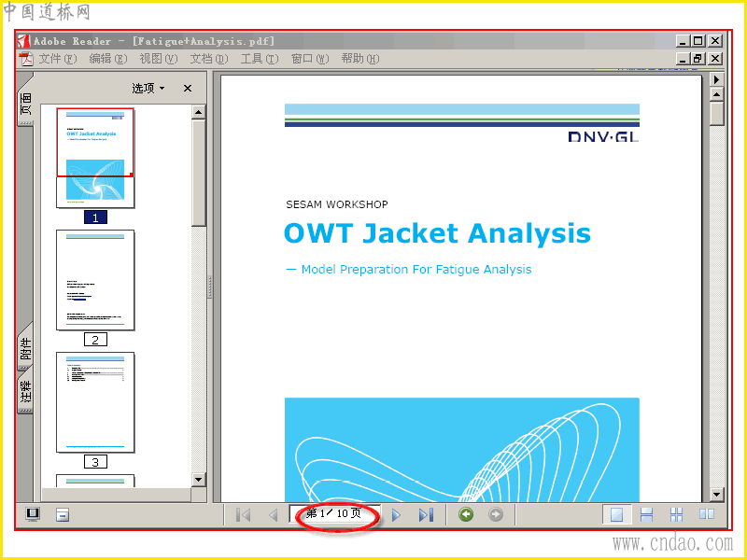Advance to next page arrow
This screenshot has width=747, height=560.
[396, 515]
